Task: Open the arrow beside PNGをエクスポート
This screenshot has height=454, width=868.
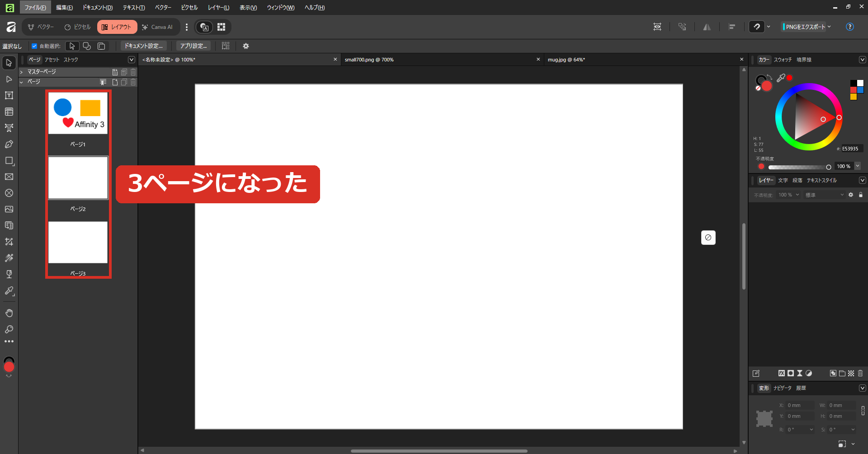Action: click(x=829, y=27)
